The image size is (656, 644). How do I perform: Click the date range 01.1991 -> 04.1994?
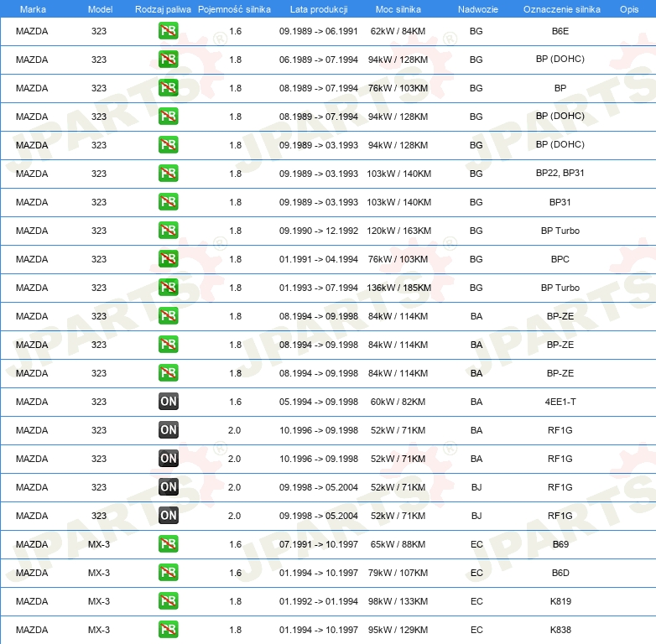pos(319,259)
